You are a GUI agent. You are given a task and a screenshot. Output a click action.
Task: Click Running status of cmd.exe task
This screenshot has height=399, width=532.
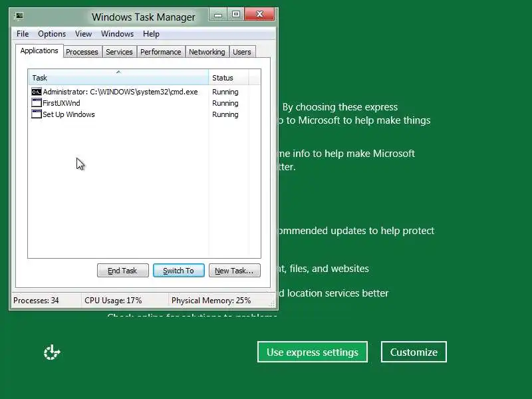point(225,92)
